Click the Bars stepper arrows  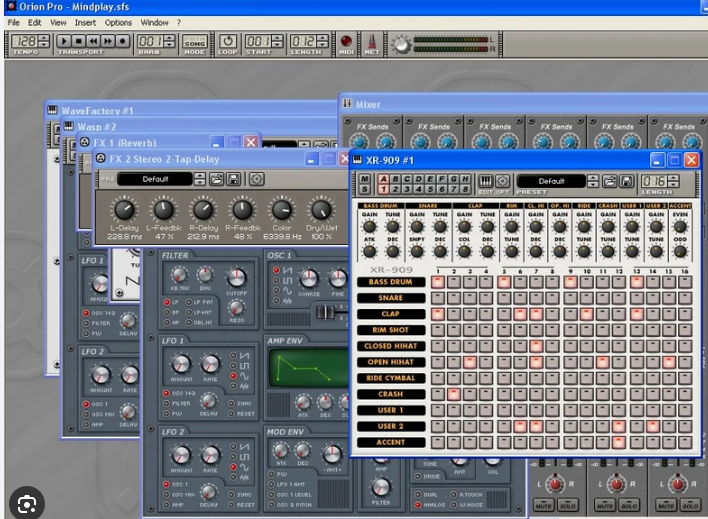pyautogui.click(x=169, y=41)
